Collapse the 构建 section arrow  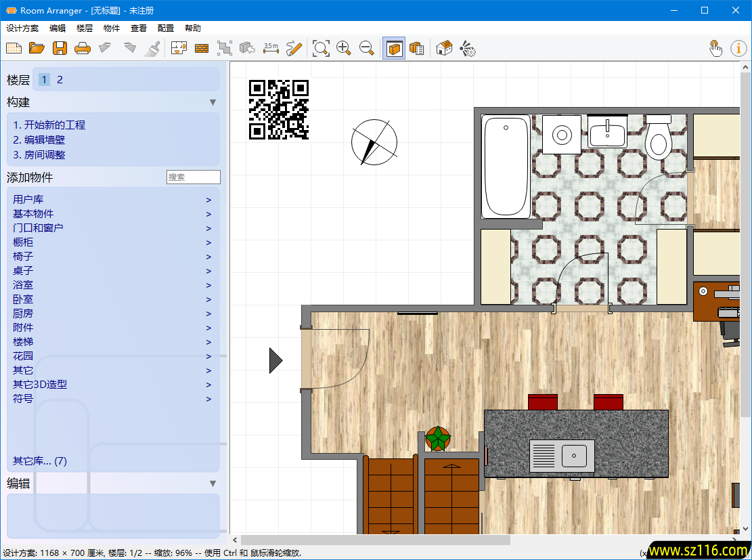click(x=213, y=102)
